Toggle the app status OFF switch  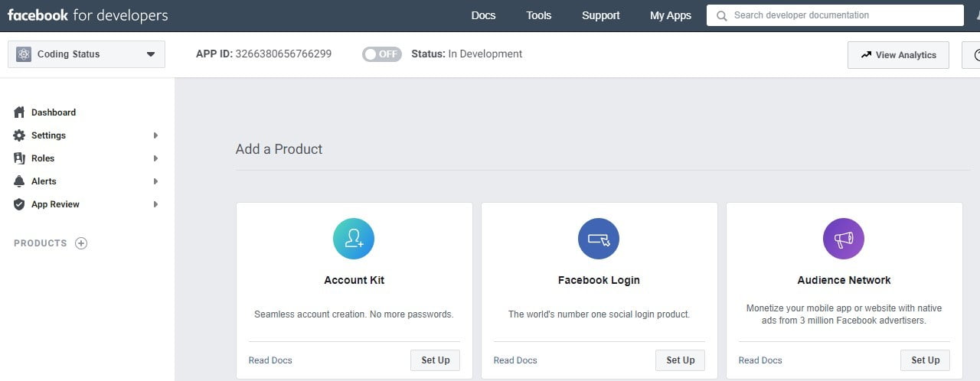[x=382, y=54]
